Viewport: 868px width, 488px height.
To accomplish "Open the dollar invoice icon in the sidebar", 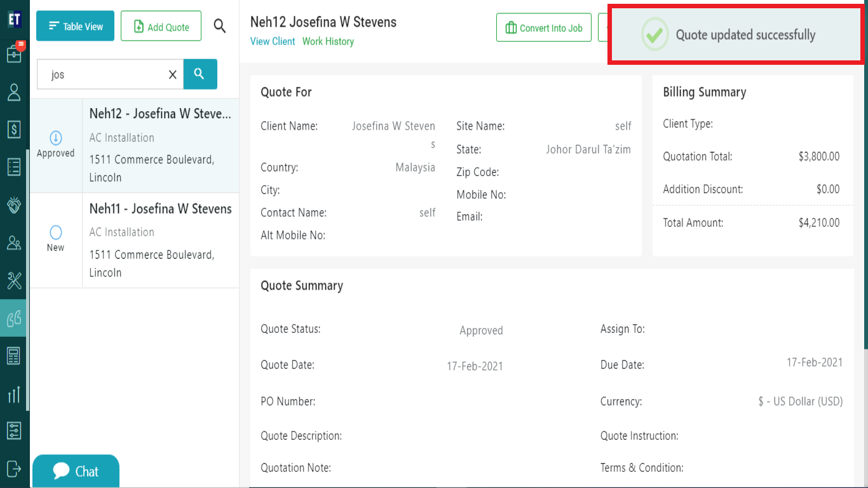I will point(14,130).
